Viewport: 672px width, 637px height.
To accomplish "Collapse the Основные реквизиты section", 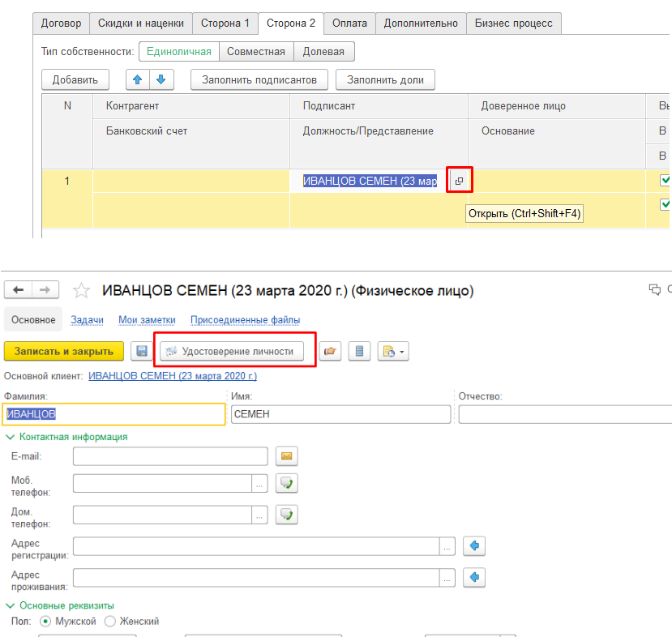I will tap(10, 605).
